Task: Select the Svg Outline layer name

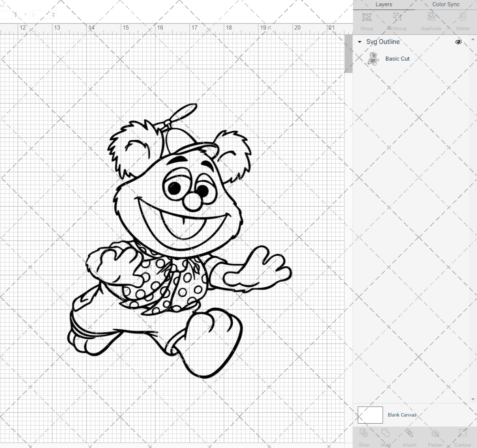Action: pyautogui.click(x=383, y=42)
